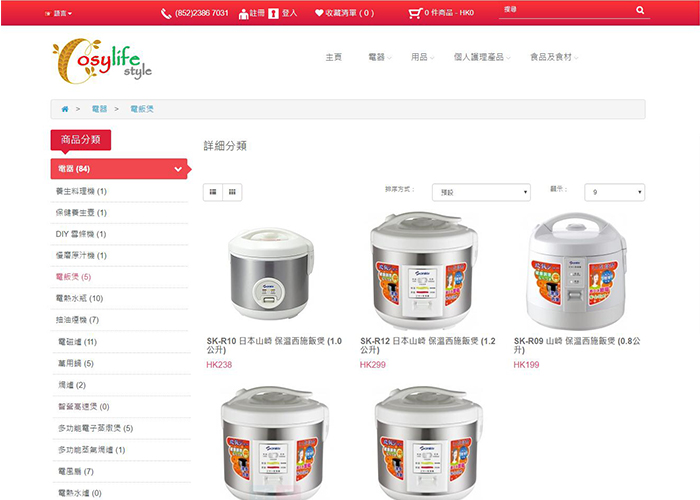Collapse the 電器 (84) category chevron
Screen dimensions: 700x500
click(x=178, y=169)
